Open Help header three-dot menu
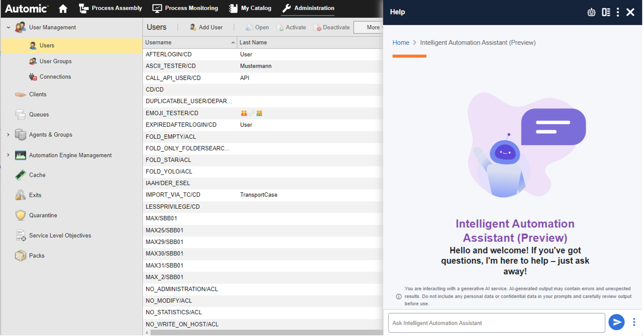Image resolution: width=644 pixels, height=336 pixels. pos(618,12)
